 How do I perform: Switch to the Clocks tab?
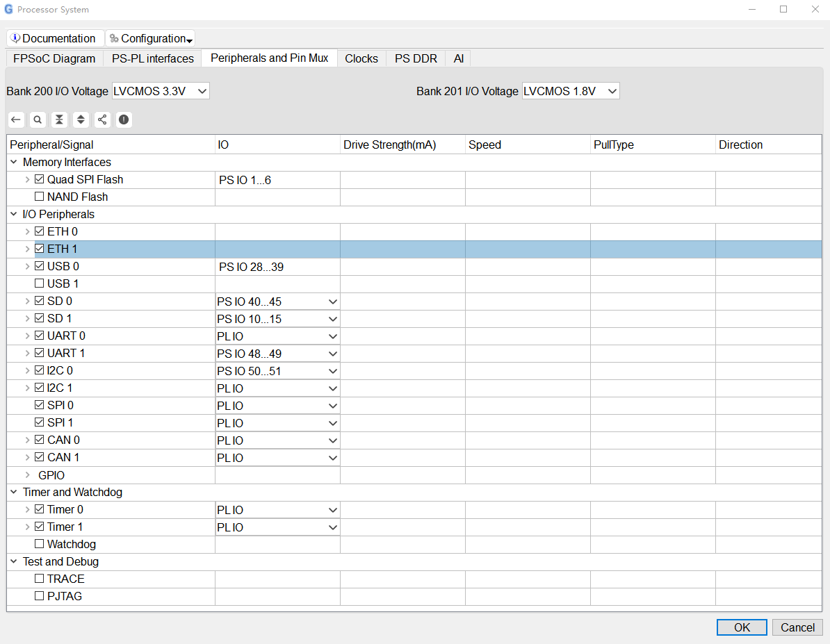361,59
